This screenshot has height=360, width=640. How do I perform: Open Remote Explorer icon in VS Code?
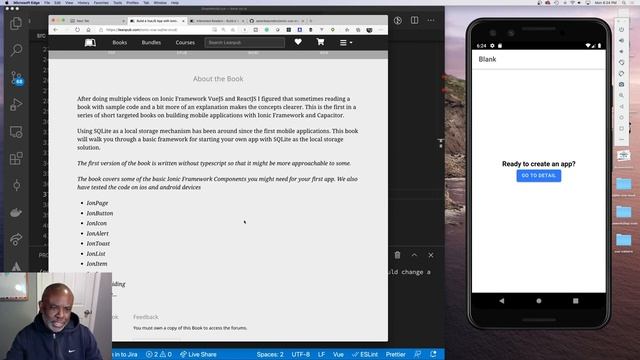click(x=16, y=132)
